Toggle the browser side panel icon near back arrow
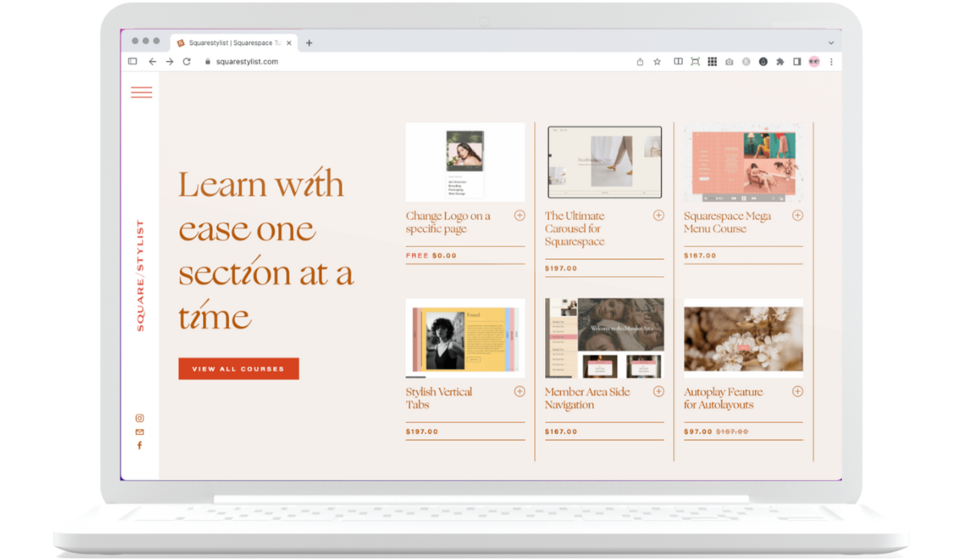Viewport: 963px width, 560px height. pyautogui.click(x=132, y=62)
